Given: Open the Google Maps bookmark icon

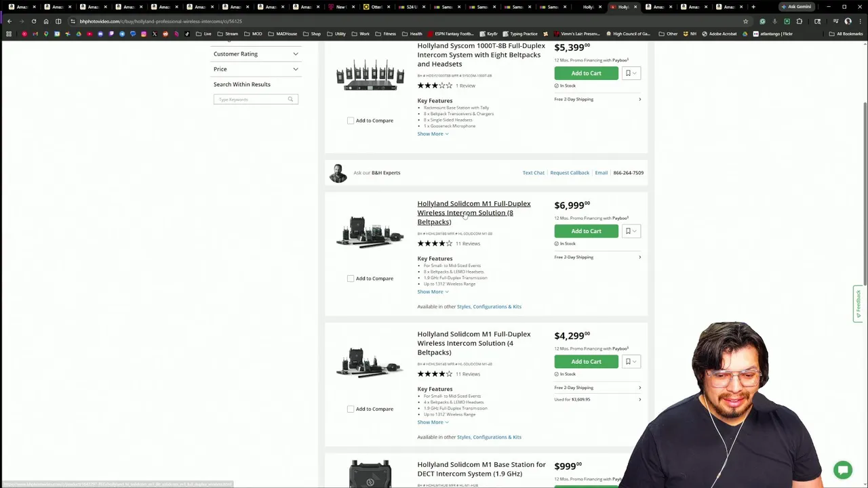Looking at the screenshot, I should (x=46, y=34).
